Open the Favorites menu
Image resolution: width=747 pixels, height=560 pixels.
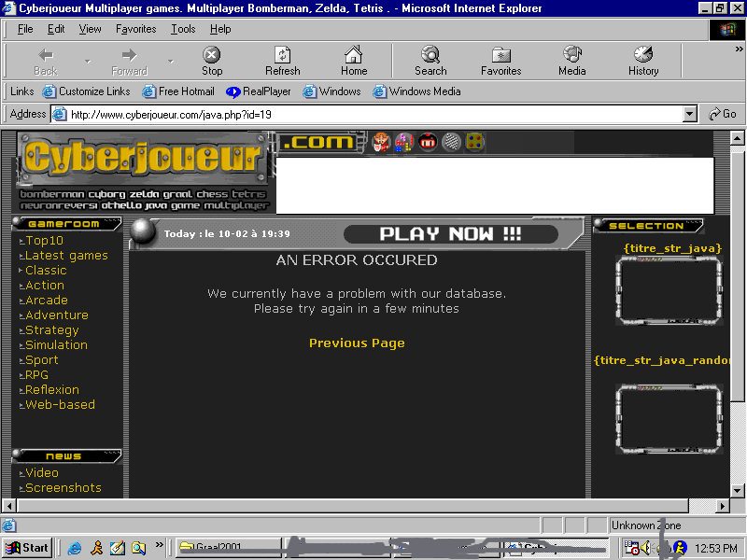click(x=135, y=29)
